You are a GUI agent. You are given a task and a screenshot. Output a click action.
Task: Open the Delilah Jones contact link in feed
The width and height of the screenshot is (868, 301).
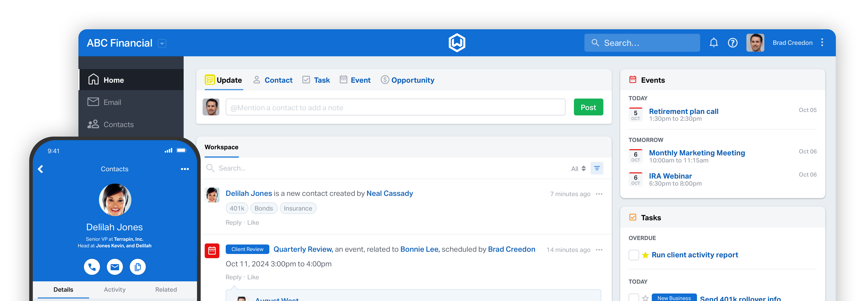(249, 194)
